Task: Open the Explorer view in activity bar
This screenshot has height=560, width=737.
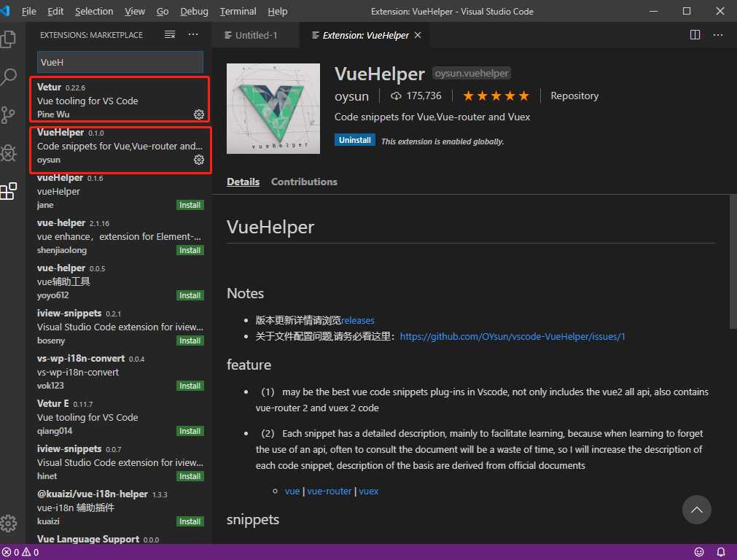Action: (9, 39)
